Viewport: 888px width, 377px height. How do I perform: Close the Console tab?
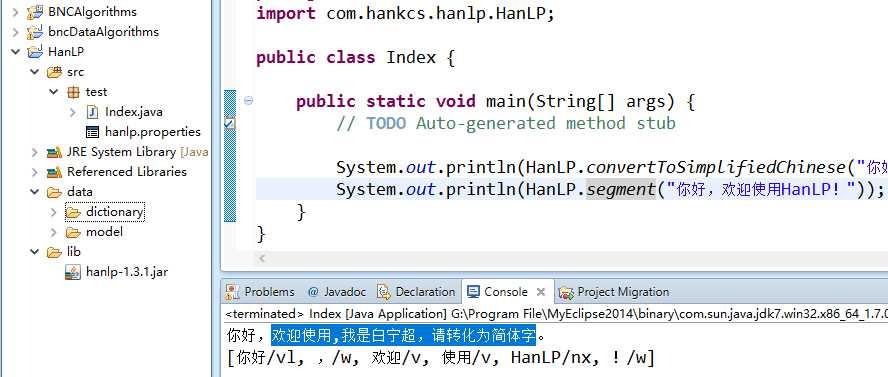(541, 292)
